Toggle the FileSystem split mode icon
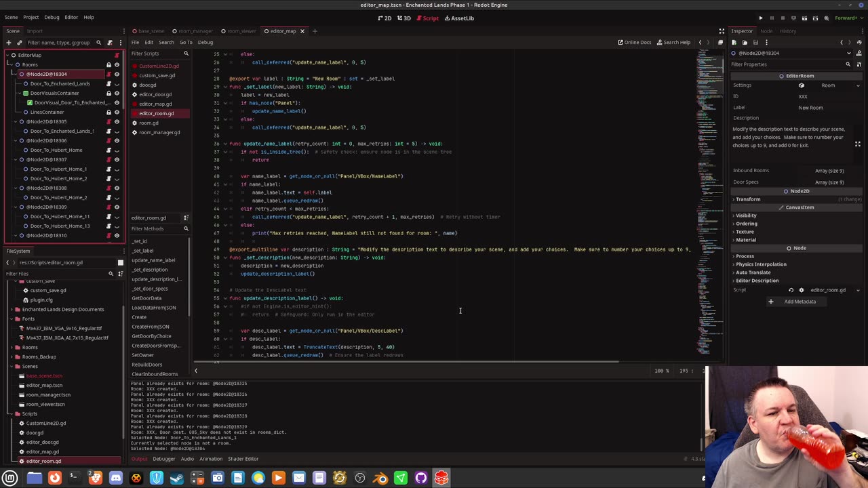This screenshot has width=868, height=488. 121,262
